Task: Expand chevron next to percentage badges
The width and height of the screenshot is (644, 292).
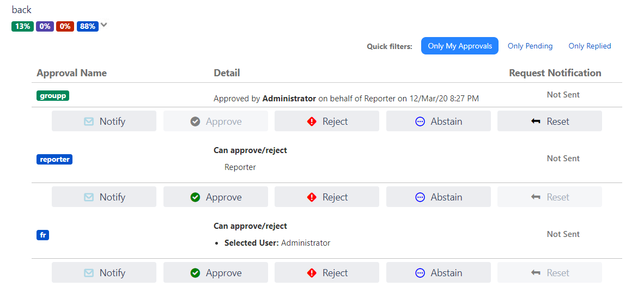Action: click(x=104, y=25)
